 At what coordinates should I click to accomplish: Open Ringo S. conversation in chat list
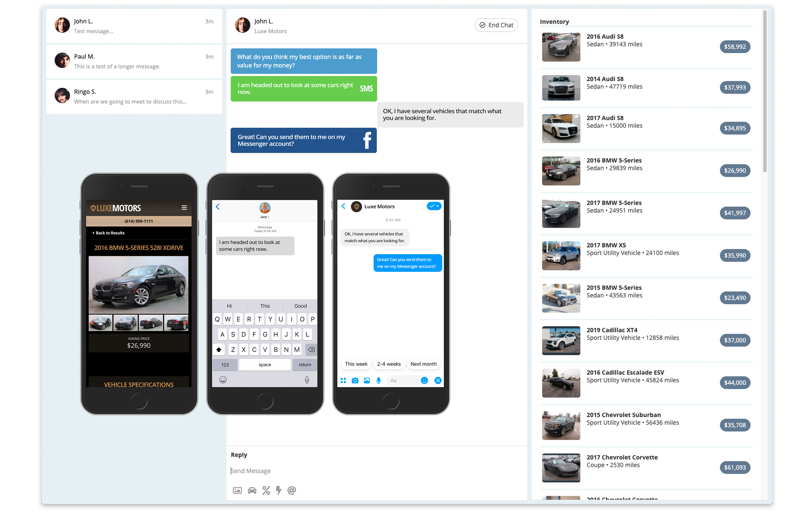[x=134, y=96]
